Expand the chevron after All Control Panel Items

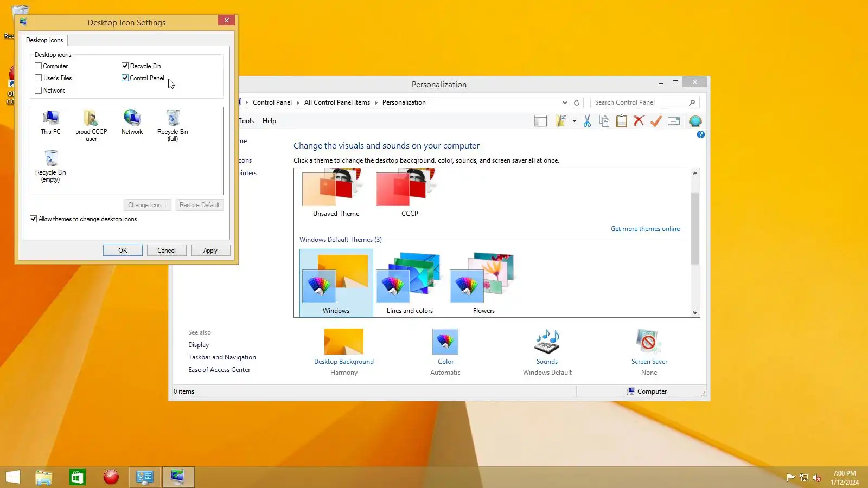(376, 102)
